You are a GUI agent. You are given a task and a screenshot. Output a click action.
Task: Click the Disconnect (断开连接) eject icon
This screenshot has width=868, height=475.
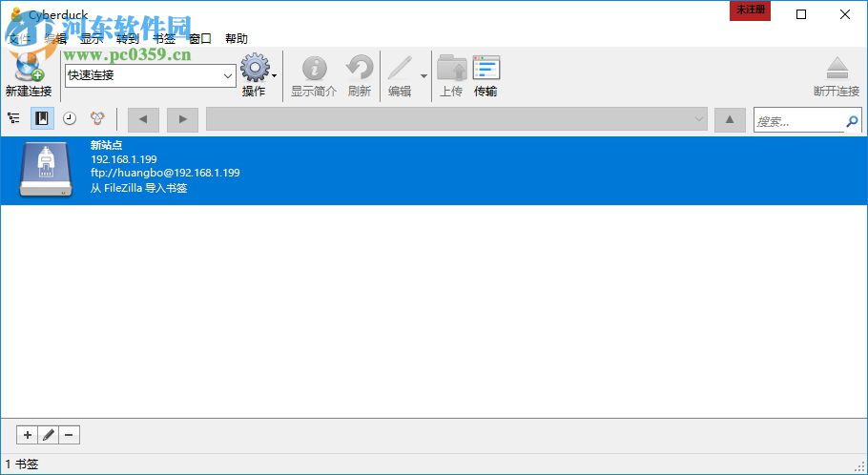pos(837,69)
